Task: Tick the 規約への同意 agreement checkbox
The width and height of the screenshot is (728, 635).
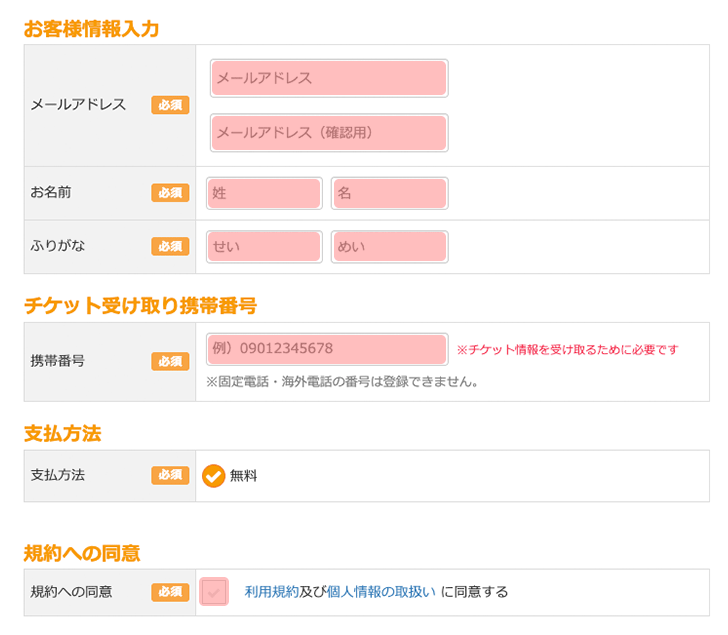Action: click(214, 592)
